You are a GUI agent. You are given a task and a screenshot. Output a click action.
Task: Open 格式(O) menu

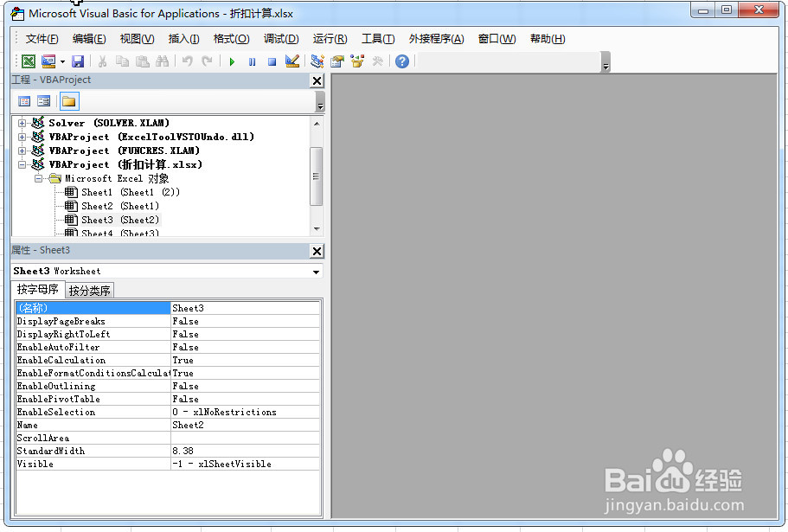click(x=231, y=39)
